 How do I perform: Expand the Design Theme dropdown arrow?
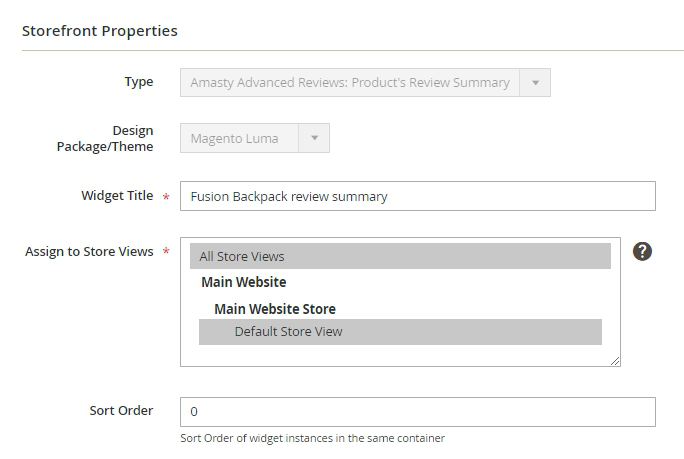point(314,138)
